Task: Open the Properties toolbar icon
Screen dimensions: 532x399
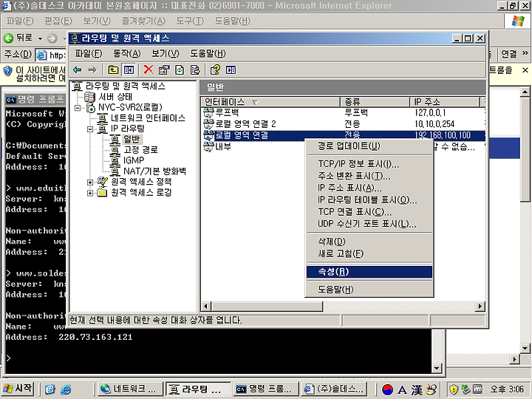Action: tap(164, 70)
